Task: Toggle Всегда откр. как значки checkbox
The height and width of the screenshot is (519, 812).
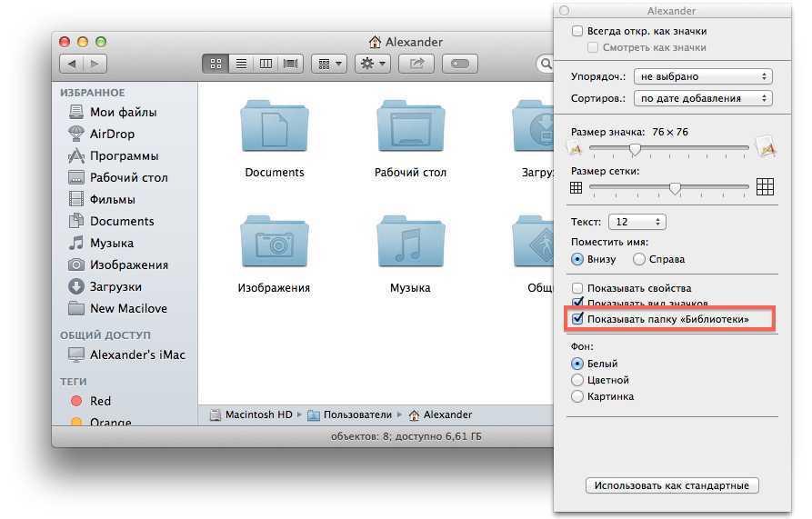Action: tap(576, 31)
